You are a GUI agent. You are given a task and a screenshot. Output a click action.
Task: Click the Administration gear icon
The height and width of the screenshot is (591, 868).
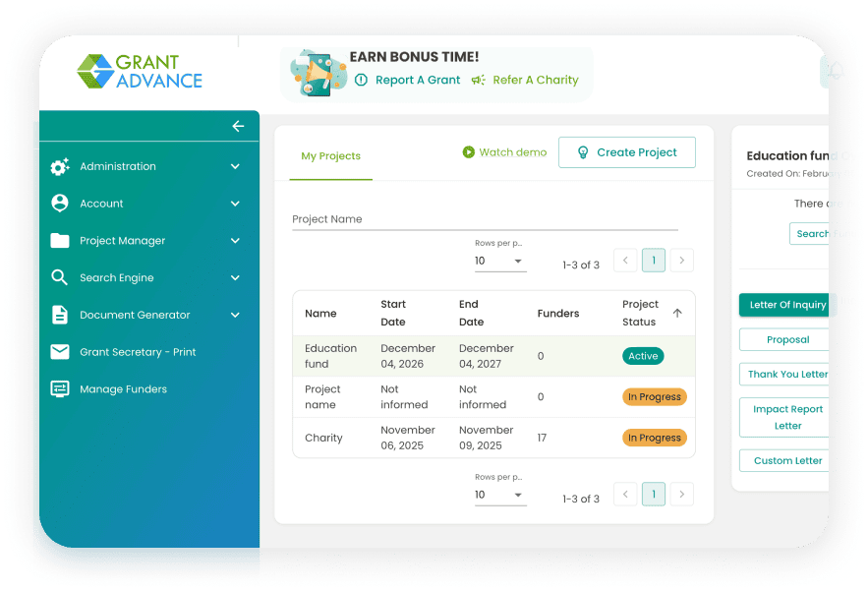[60, 166]
